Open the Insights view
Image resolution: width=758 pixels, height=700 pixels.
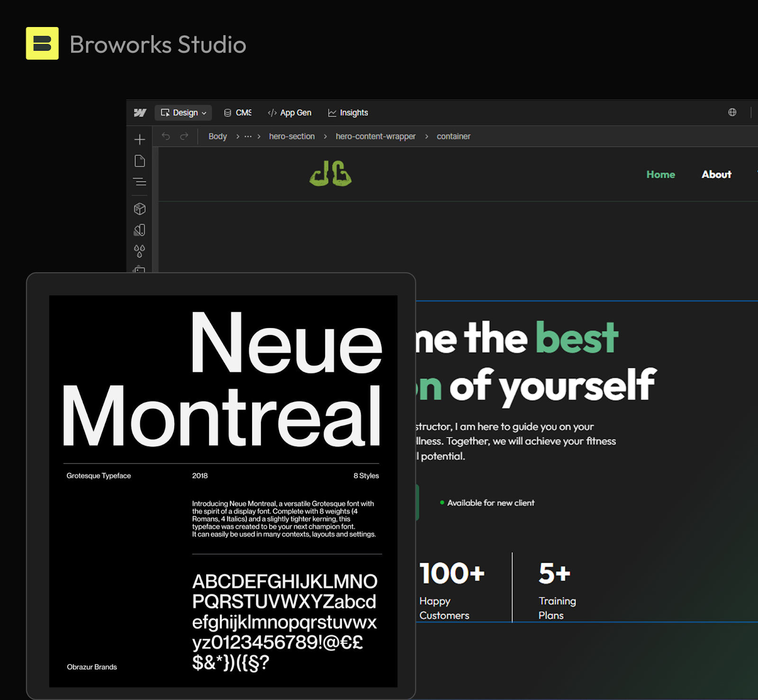tap(348, 112)
